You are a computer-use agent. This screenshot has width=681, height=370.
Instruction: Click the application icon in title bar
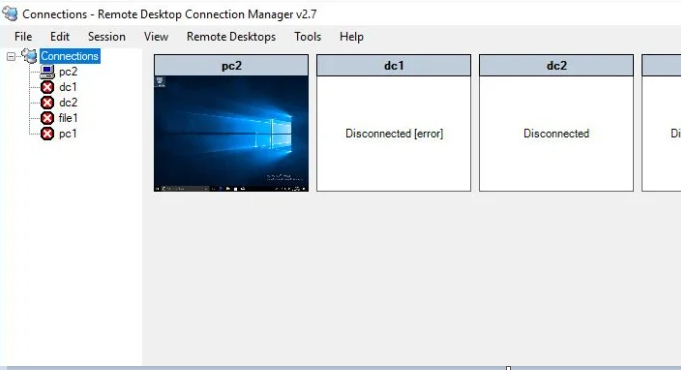pos(10,14)
